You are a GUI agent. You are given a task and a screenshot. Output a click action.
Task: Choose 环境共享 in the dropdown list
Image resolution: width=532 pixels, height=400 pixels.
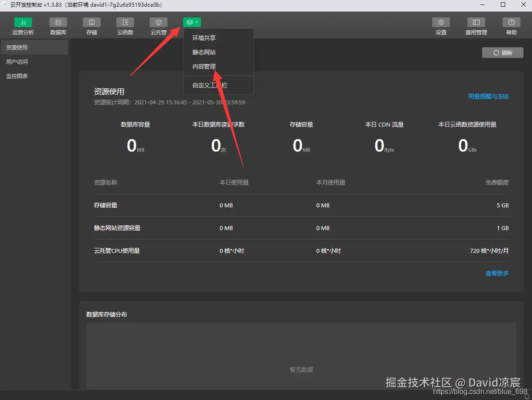(204, 37)
